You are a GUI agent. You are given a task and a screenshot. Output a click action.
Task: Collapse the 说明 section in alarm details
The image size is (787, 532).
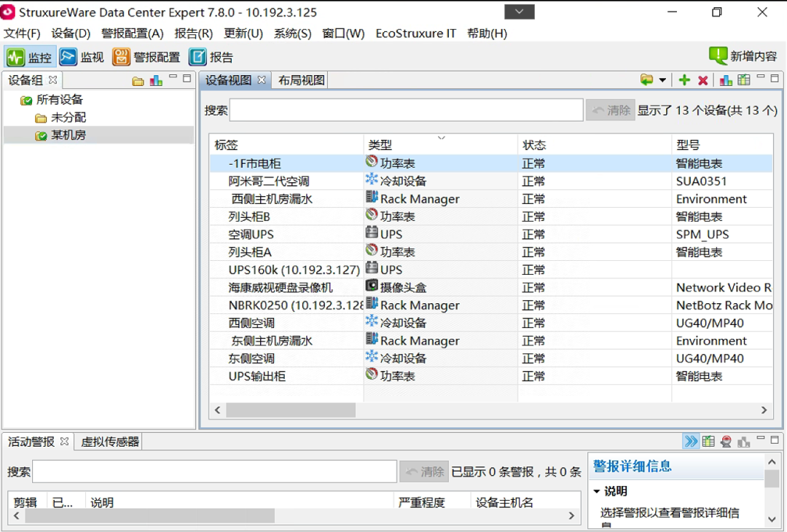coord(597,491)
